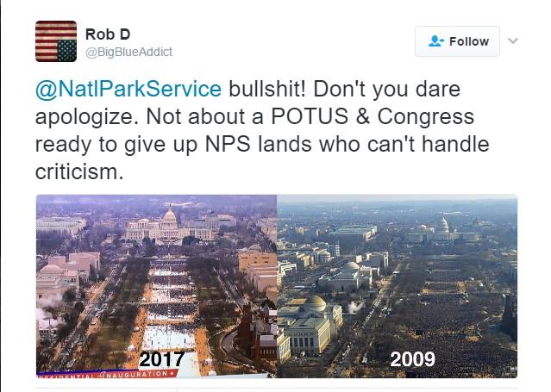Click Rob D's flag profile avatar

[56, 41]
